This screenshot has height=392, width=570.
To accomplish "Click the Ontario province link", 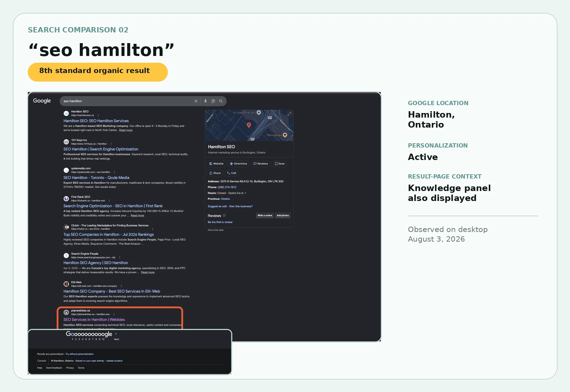I will [x=226, y=199].
